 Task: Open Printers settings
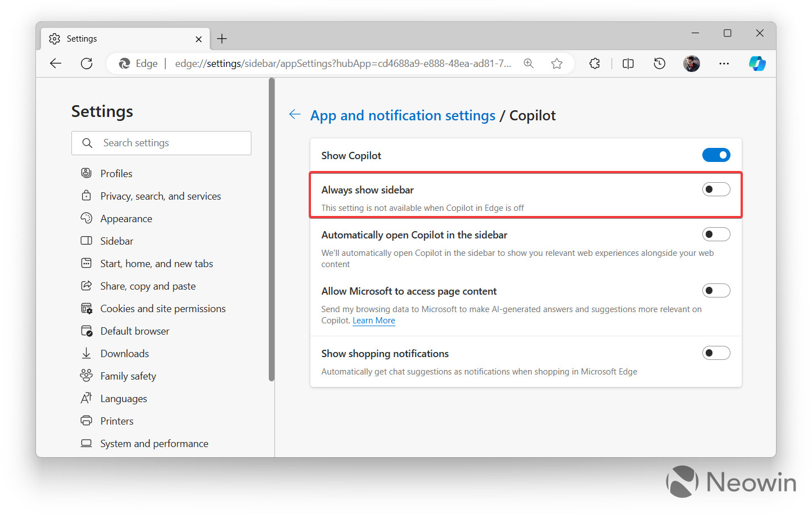coord(117,421)
